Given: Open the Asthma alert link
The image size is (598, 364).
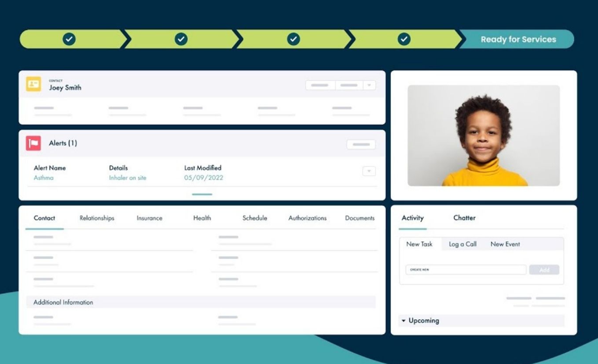Looking at the screenshot, I should [x=43, y=178].
